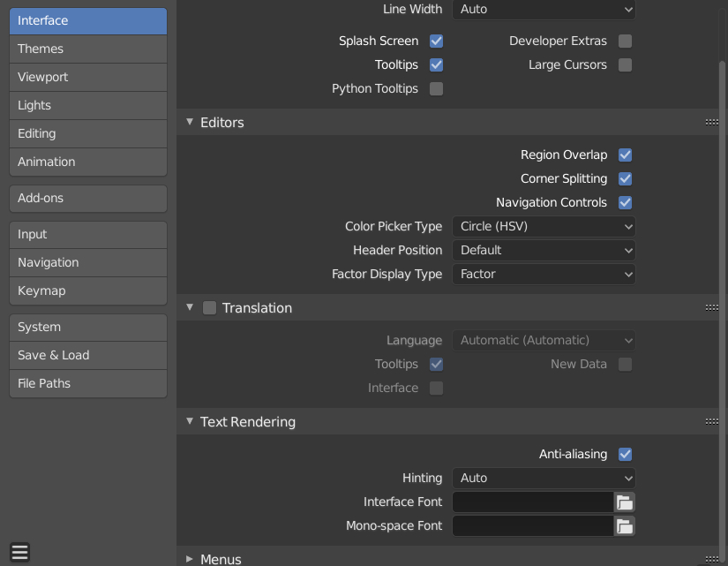Disable Anti-aliasing for text rendering

point(625,454)
